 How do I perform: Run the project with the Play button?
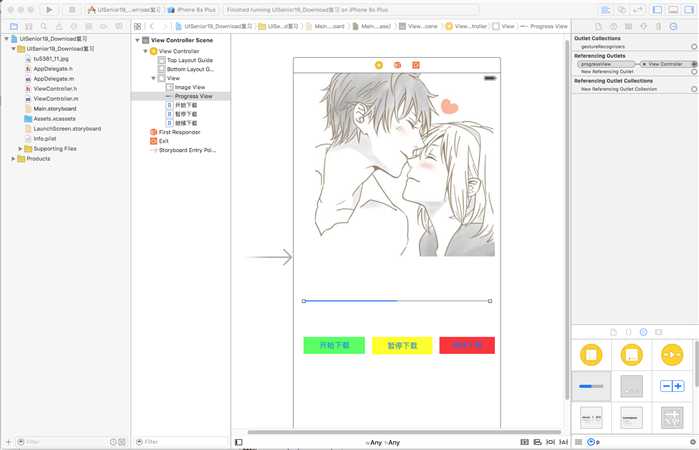pyautogui.click(x=49, y=9)
